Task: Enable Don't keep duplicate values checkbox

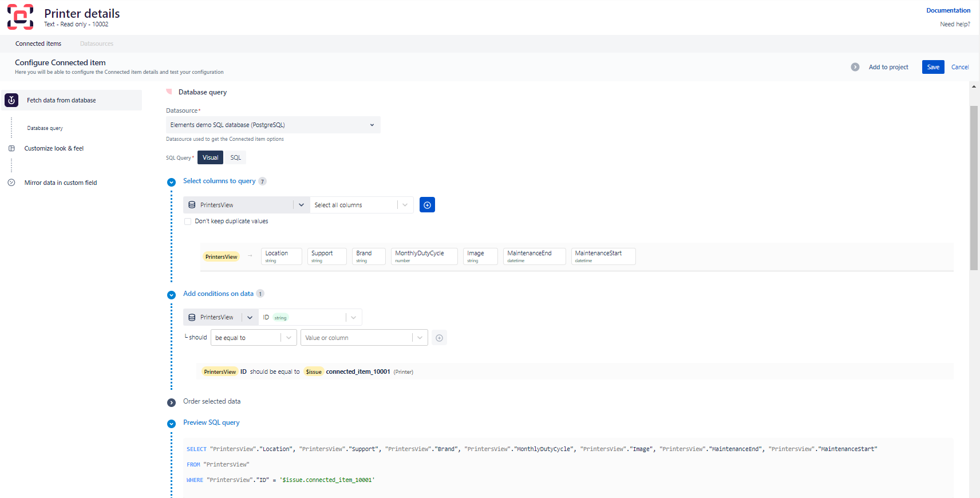Action: (x=188, y=222)
